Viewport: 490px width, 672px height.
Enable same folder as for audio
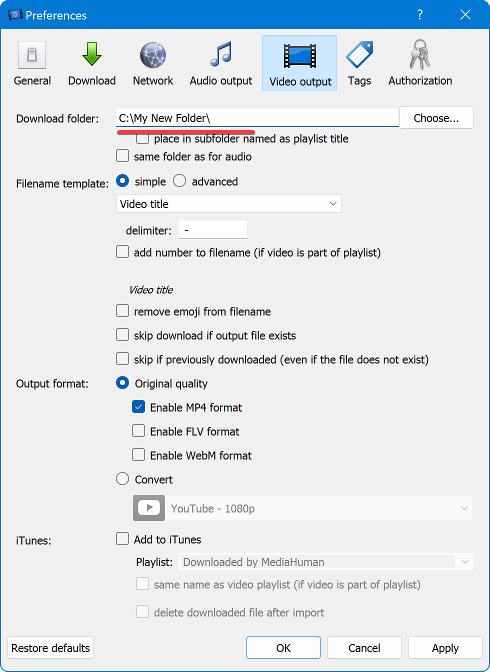123,156
